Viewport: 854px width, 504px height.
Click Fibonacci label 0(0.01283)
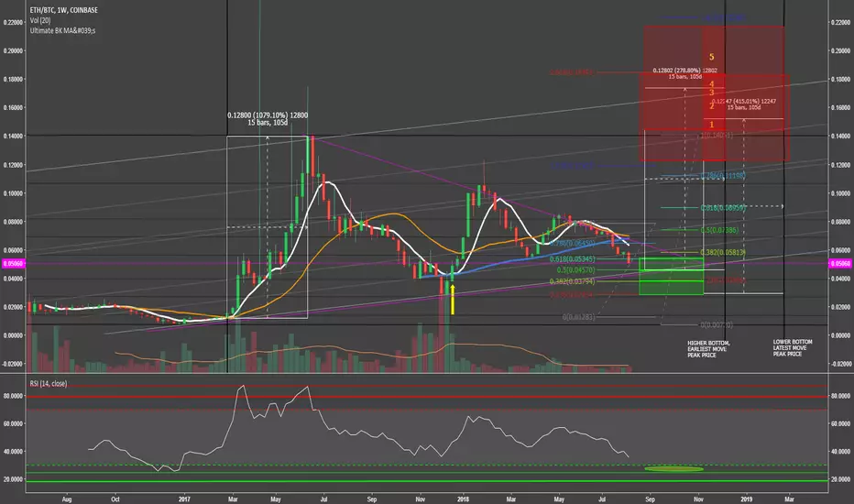tap(578, 316)
